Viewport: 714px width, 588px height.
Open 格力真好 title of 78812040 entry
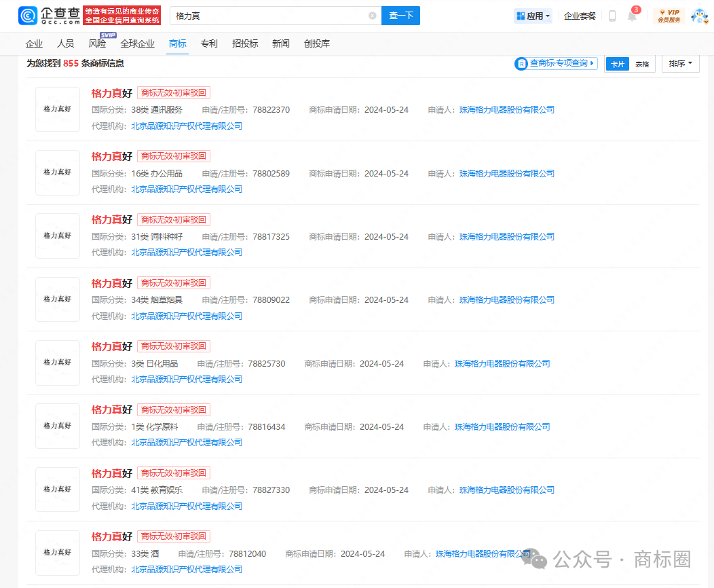click(111, 537)
